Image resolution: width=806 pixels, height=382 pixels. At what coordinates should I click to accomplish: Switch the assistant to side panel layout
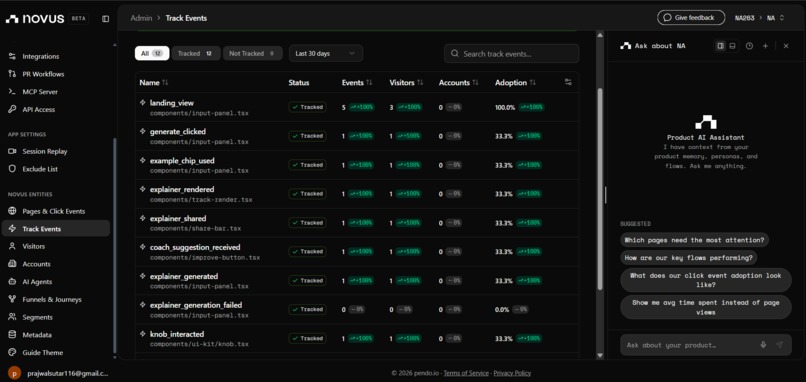(721, 46)
